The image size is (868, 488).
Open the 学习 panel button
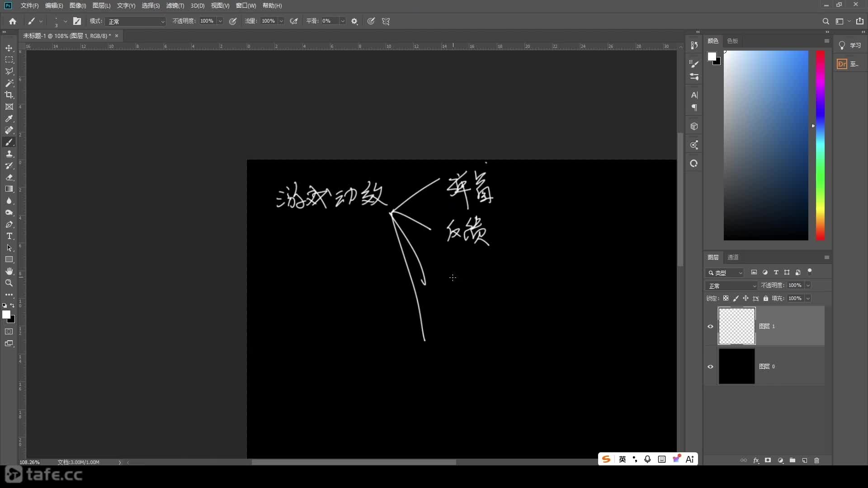click(850, 45)
